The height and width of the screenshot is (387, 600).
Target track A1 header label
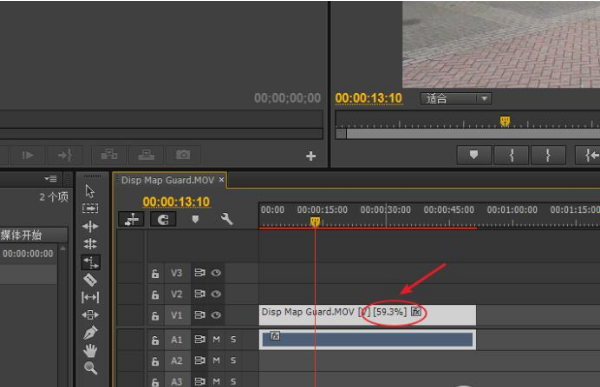coord(176,340)
